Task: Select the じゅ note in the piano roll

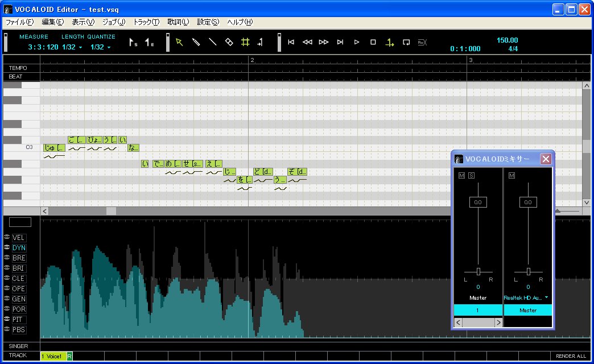Action: pyautogui.click(x=54, y=148)
